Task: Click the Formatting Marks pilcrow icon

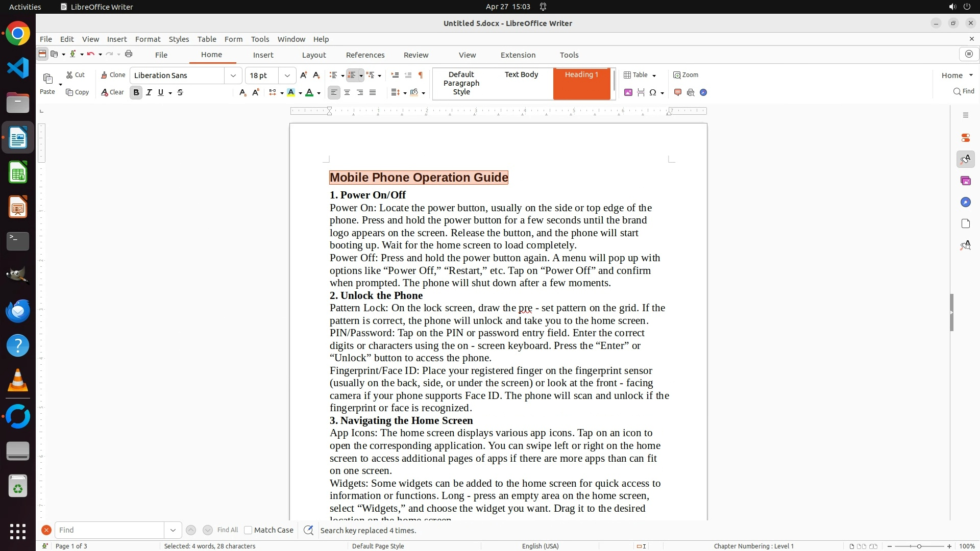Action: pyautogui.click(x=421, y=75)
